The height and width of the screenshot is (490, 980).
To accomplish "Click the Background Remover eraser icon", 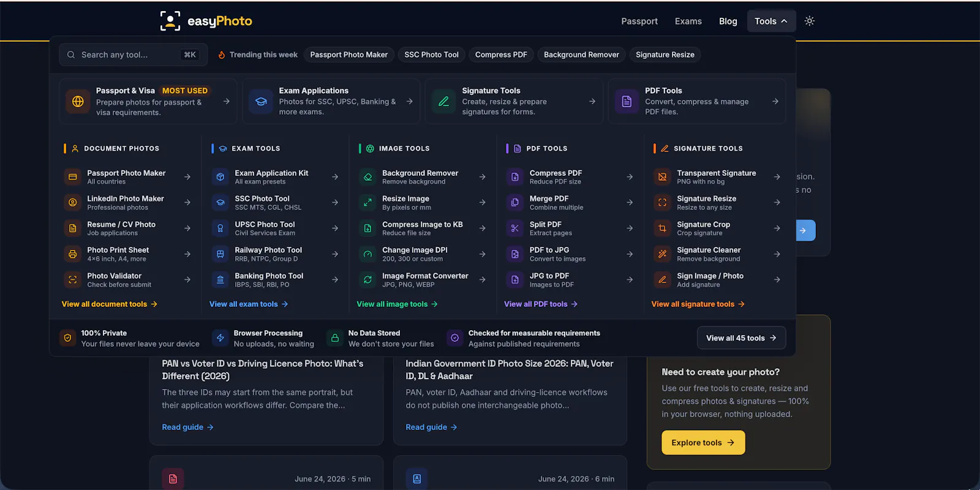I will point(367,177).
